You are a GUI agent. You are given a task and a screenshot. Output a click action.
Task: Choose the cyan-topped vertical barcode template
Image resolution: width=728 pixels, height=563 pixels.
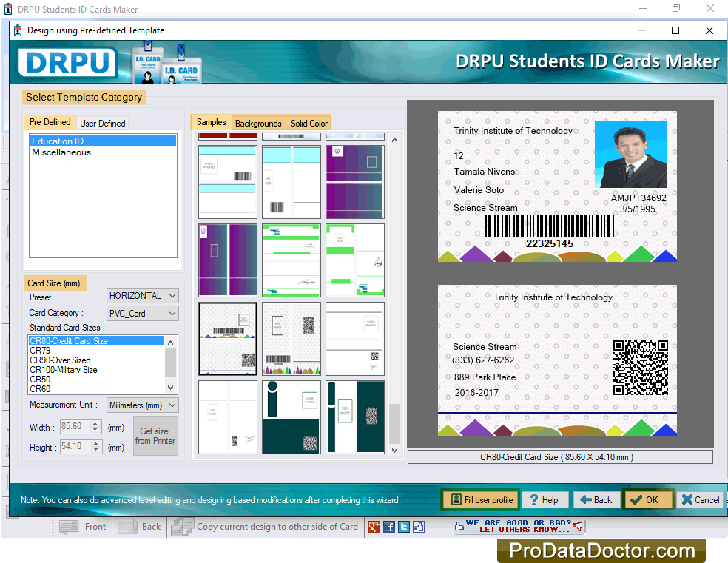coord(291,182)
